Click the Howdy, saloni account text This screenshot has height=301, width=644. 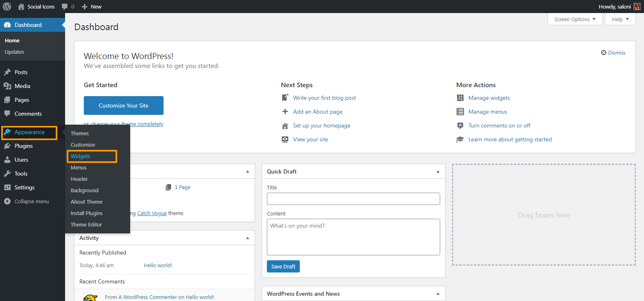coord(615,7)
